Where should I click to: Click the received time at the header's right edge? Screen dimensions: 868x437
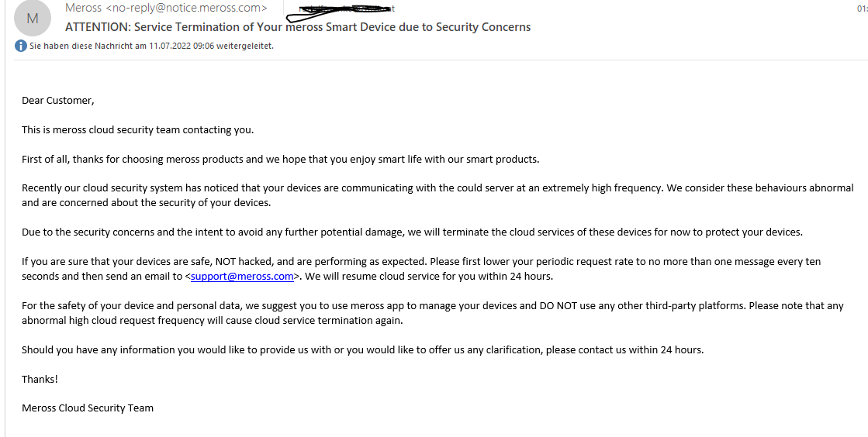pos(863,9)
